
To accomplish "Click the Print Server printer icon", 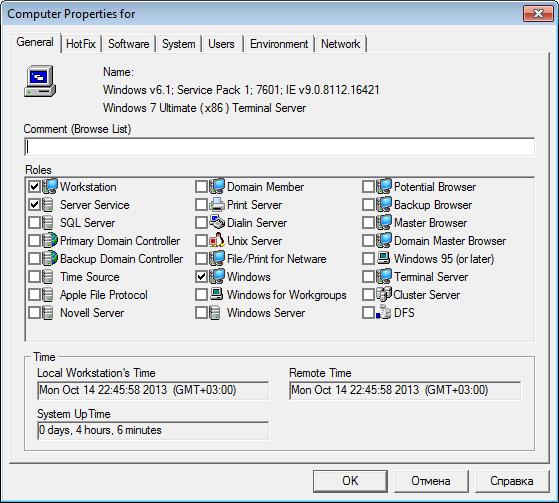I will 217,205.
